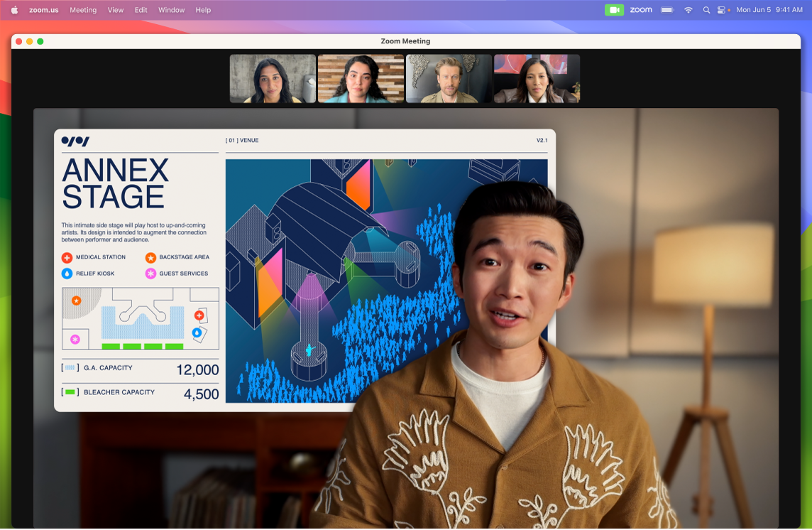This screenshot has height=530, width=812.
Task: Select the participant thumbnail with wooden background
Action: (x=361, y=78)
